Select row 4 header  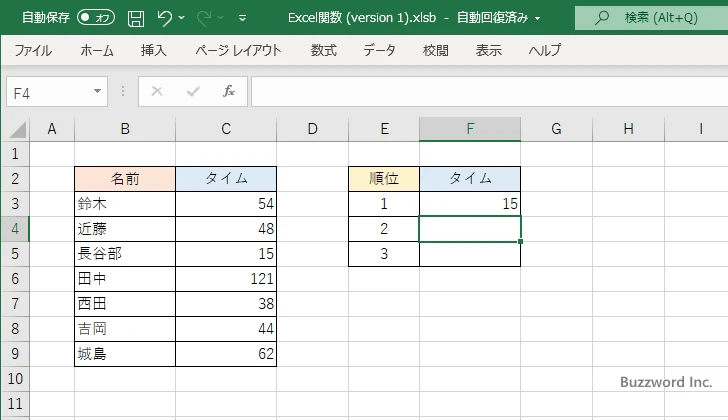15,229
